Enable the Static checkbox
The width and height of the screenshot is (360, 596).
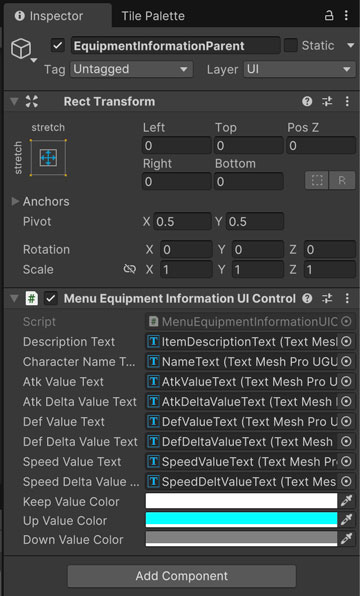pyautogui.click(x=291, y=46)
